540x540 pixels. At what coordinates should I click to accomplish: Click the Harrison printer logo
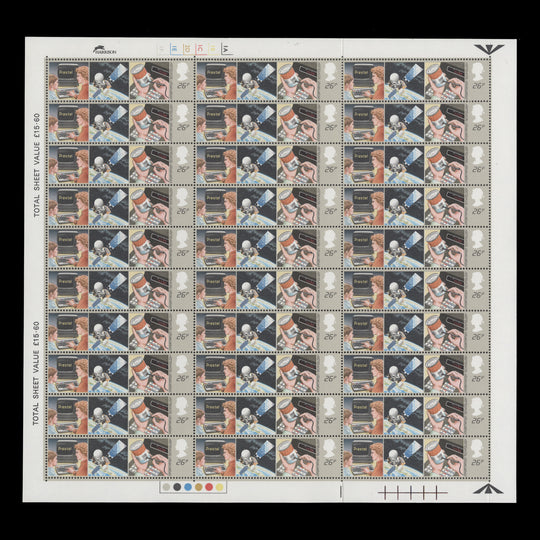[x=104, y=50]
